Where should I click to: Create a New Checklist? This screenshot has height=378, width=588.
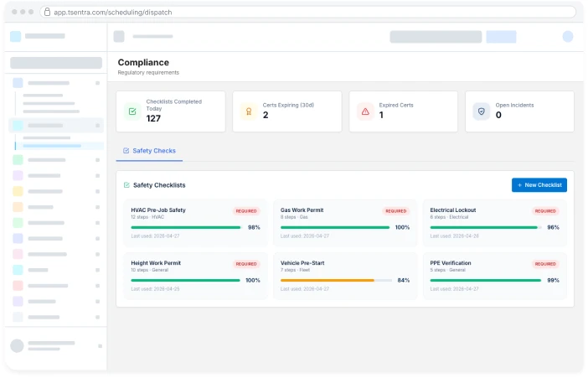[x=539, y=185]
